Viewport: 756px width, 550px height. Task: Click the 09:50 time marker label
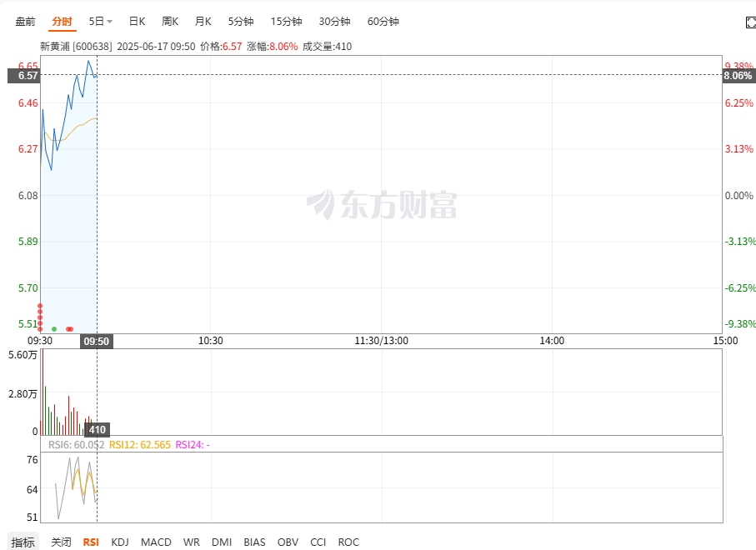tap(97, 342)
